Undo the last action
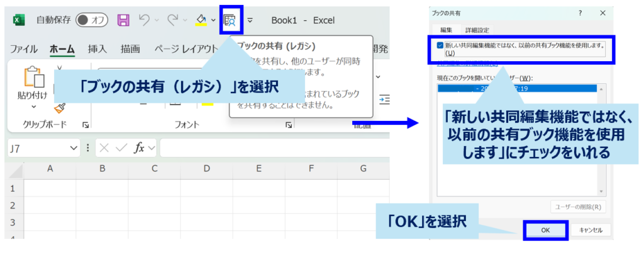The image size is (644, 264). (x=143, y=20)
